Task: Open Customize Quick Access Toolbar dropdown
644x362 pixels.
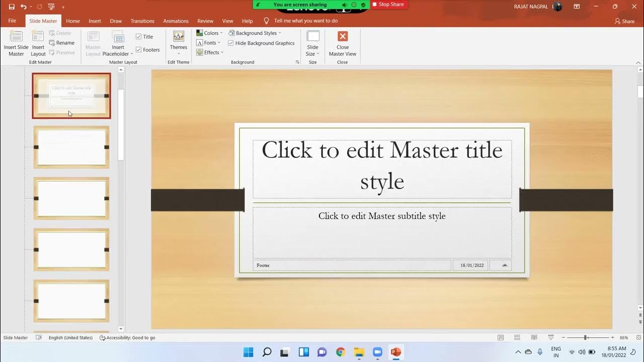Action: click(x=63, y=7)
